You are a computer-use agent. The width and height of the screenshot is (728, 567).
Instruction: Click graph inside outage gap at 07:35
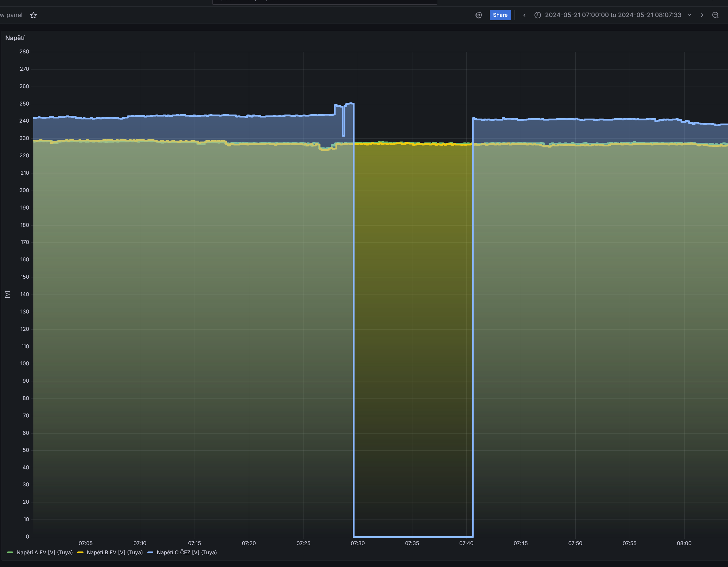coord(412,333)
